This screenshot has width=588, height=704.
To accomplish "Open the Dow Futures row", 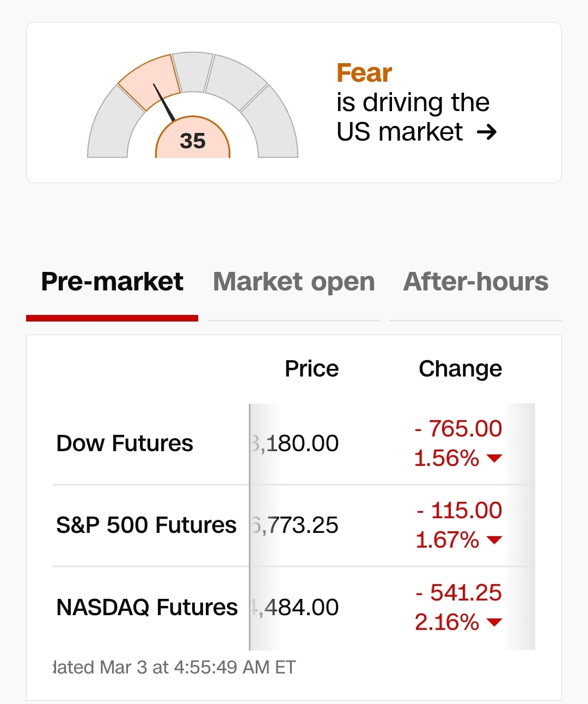I will point(125,444).
